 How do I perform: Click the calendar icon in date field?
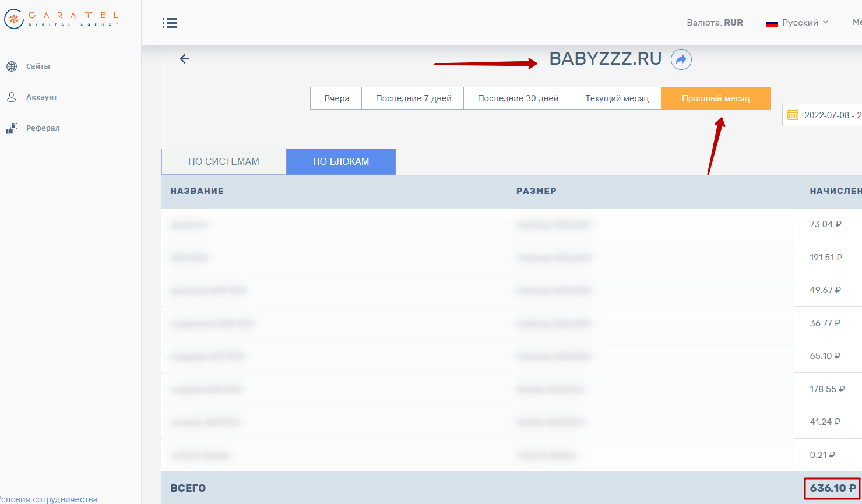click(x=793, y=115)
